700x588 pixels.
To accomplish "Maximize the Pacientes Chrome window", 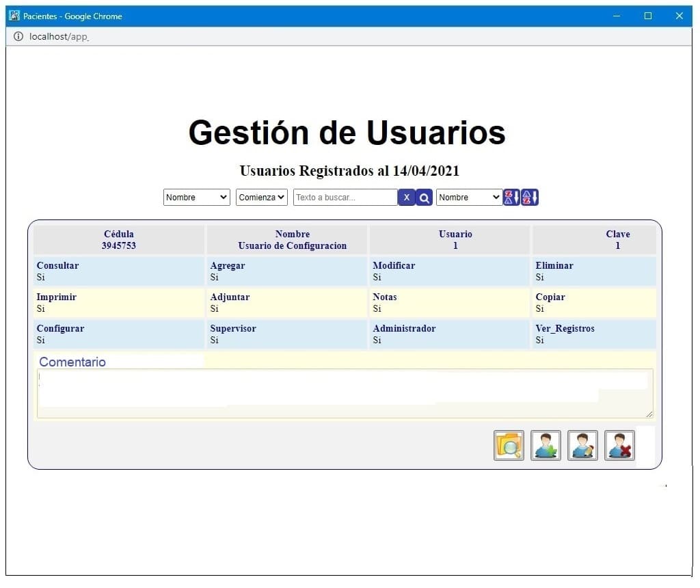I will 648,16.
